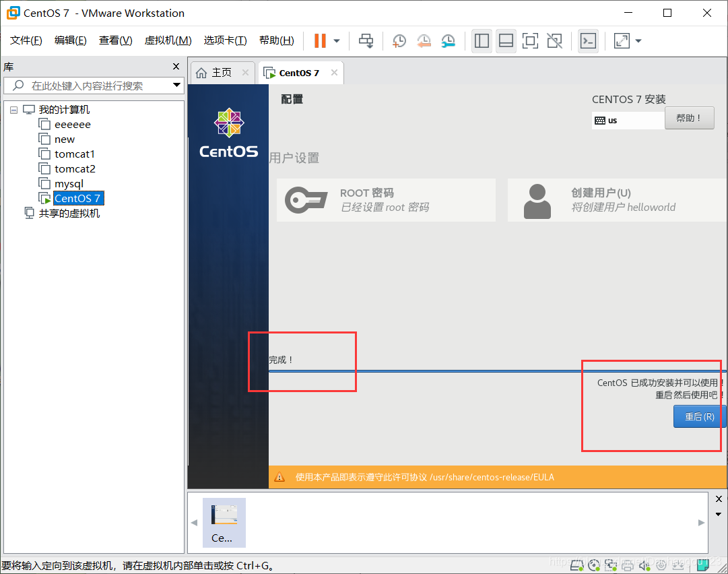Image resolution: width=728 pixels, height=574 pixels.
Task: Select the CentOS 7 item in the library
Action: (x=77, y=199)
